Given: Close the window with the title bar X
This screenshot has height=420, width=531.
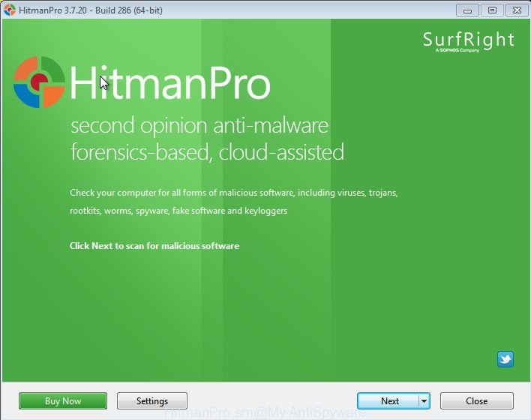Looking at the screenshot, I should pyautogui.click(x=517, y=10).
